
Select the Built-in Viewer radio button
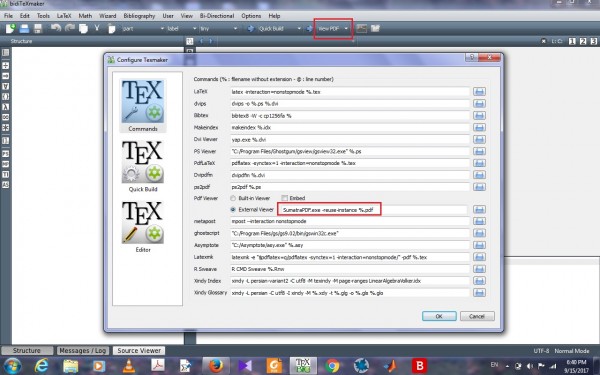click(x=233, y=198)
